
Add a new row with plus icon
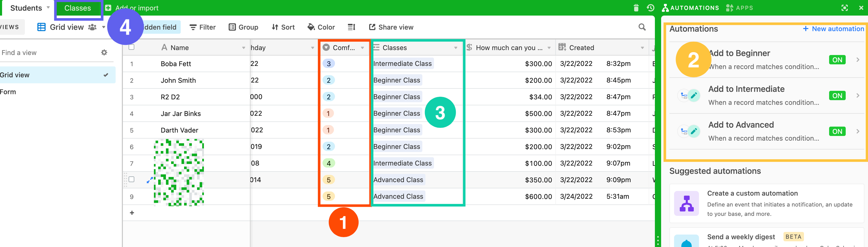[x=132, y=212]
